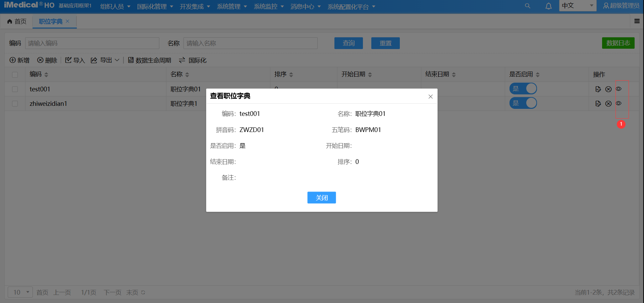
Task: Open the page size dropdown showing 10
Action: tap(20, 292)
